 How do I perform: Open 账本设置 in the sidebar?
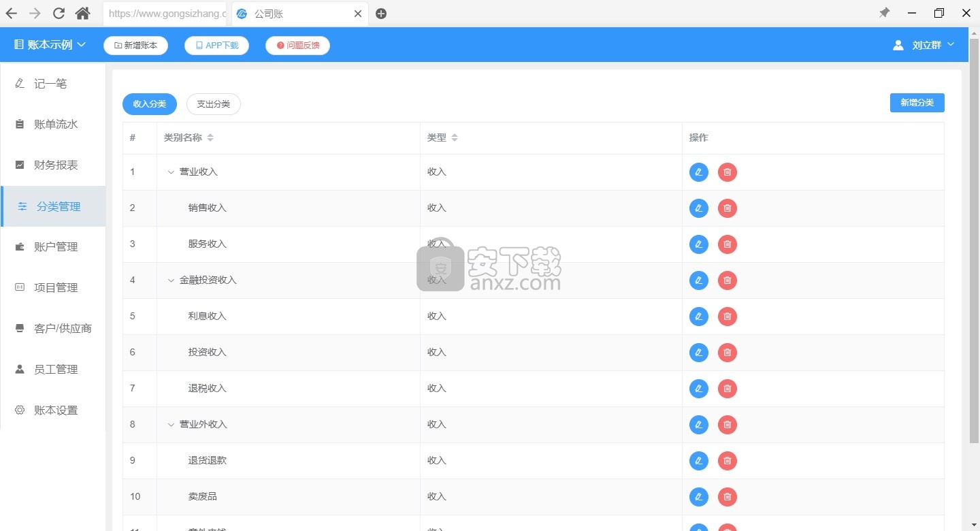tap(53, 411)
